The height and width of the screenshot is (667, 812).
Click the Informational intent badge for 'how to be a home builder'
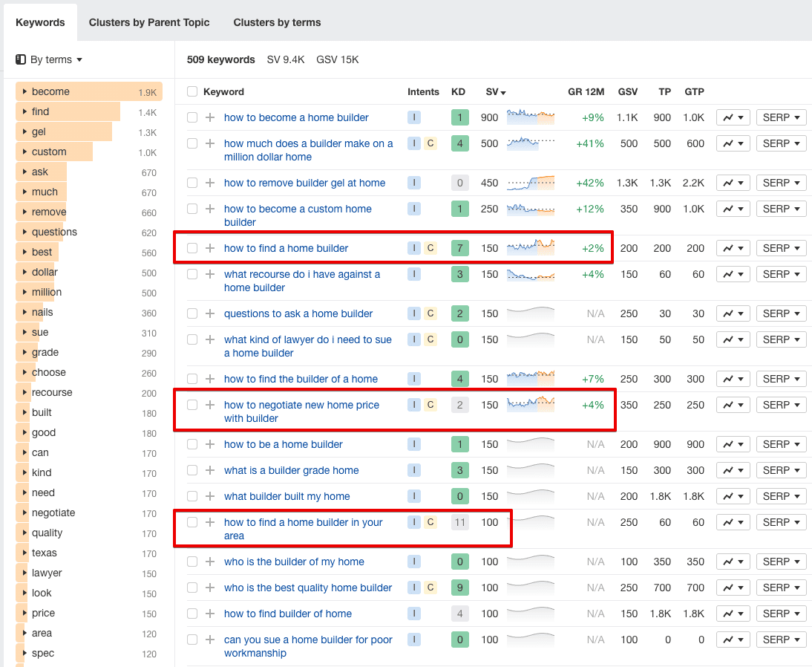coord(414,444)
